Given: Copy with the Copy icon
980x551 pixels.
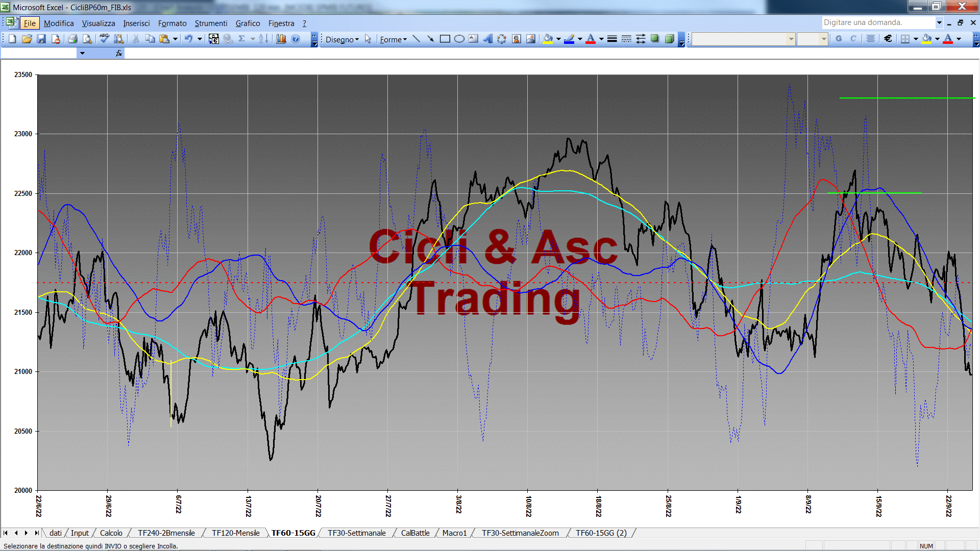Looking at the screenshot, I should [x=150, y=39].
